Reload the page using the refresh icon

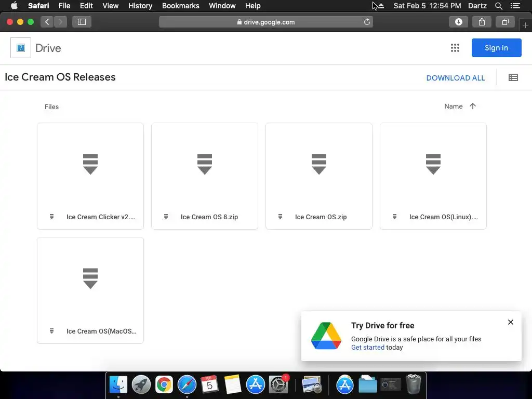tap(367, 22)
